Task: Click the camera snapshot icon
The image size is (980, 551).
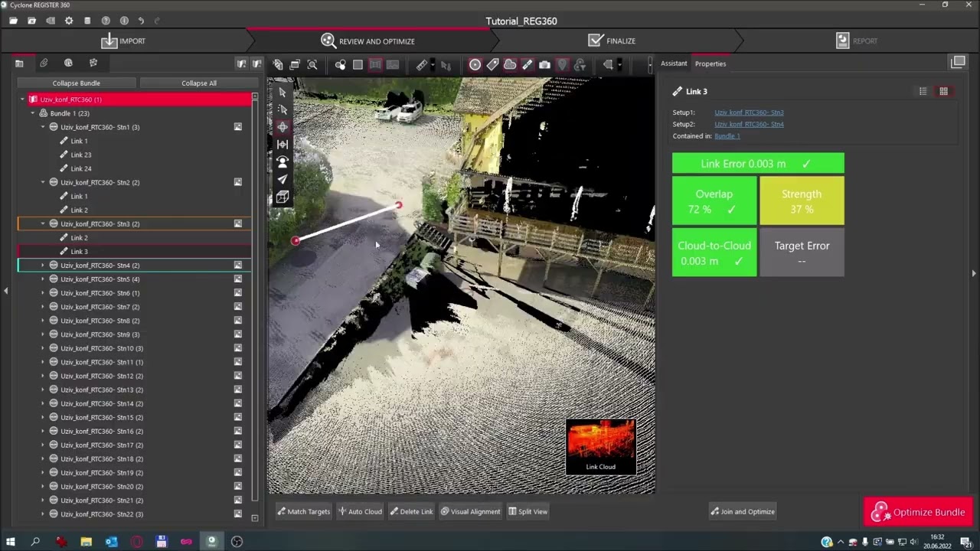Action: [x=544, y=65]
